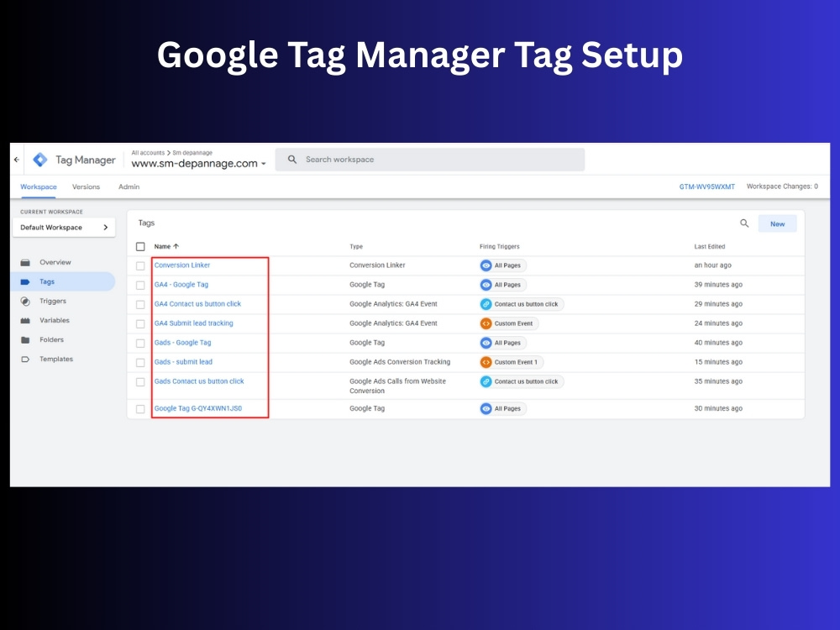Open the GA4 - Google Tag link
Viewport: 840px width, 630px height.
[181, 285]
